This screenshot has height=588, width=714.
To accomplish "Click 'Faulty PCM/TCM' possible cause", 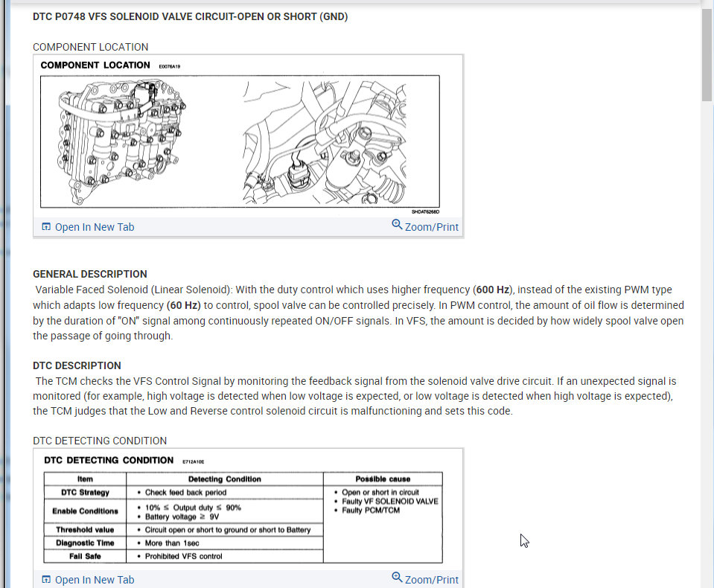I will point(371,511).
